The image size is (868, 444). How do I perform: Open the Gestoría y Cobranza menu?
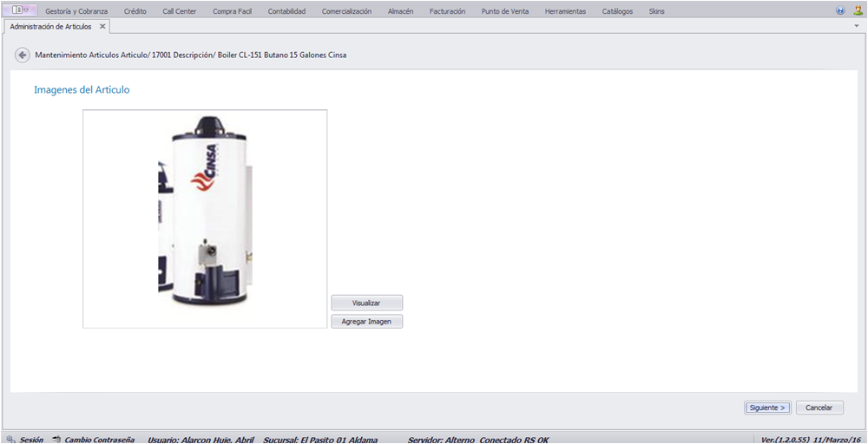76,11
